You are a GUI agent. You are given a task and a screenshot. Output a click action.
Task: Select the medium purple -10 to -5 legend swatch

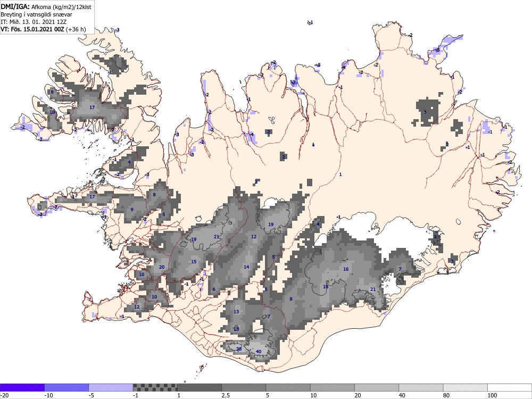(66, 387)
